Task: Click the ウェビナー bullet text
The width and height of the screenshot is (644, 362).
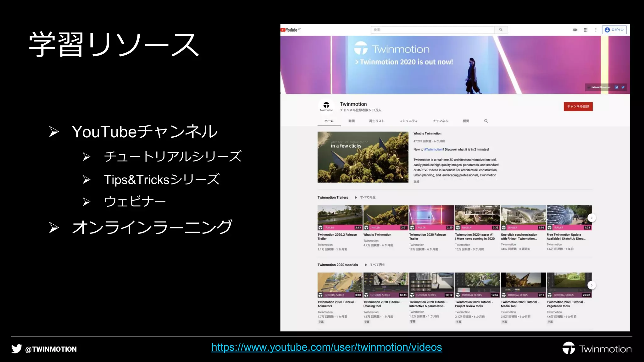Action: [x=135, y=201]
